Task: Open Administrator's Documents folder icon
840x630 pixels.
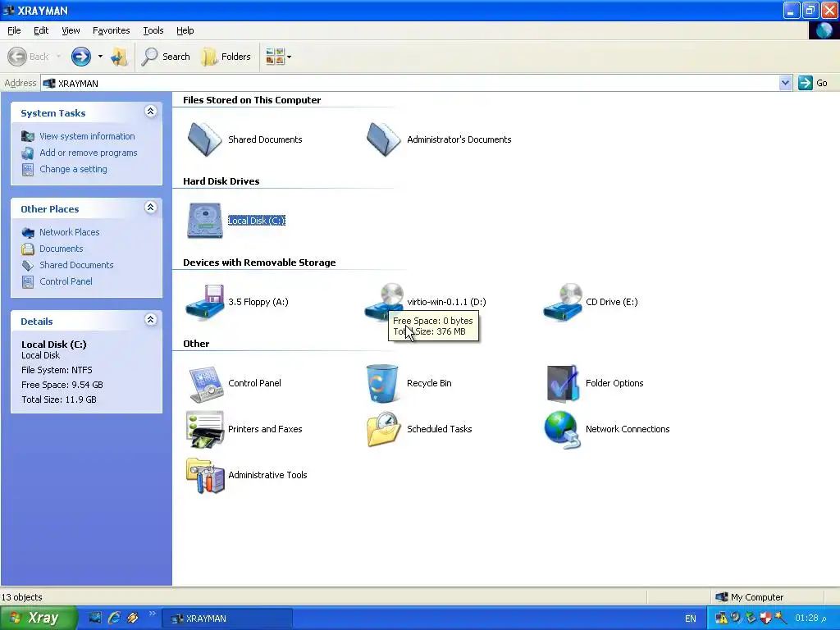Action: click(x=383, y=139)
